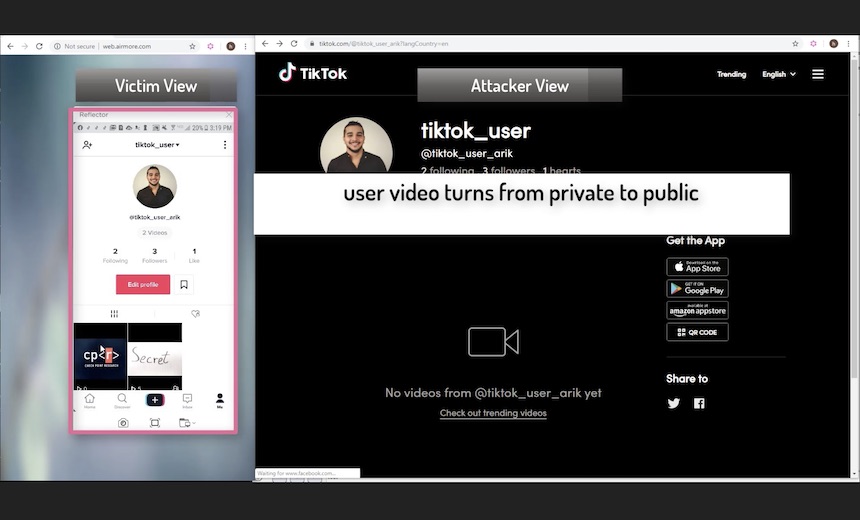The height and width of the screenshot is (520, 860).
Task: Share the profile to Twitter
Action: point(674,404)
